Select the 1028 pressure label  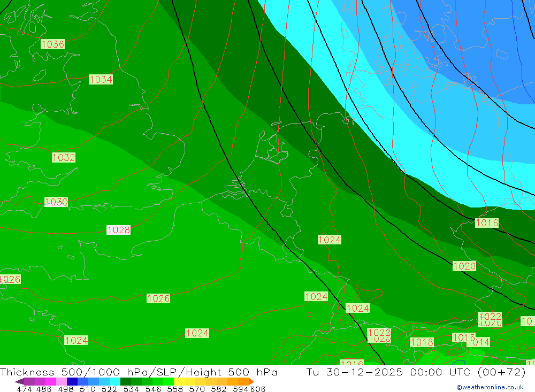pos(118,229)
